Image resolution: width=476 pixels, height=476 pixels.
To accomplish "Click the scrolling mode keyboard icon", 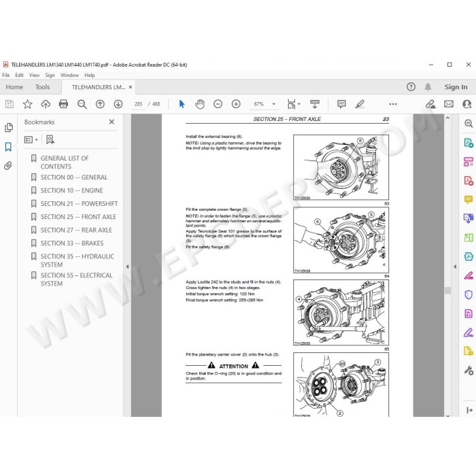I will point(314,104).
